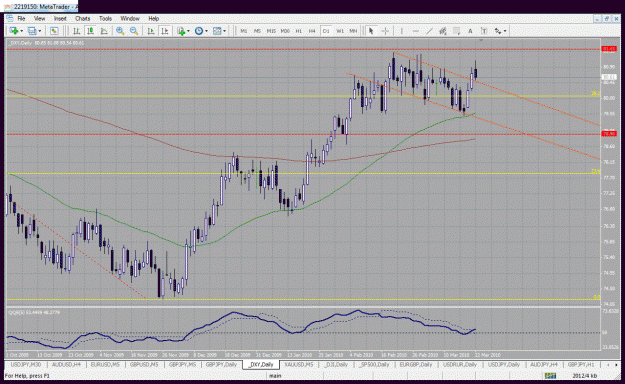This screenshot has height=384, width=625.
Task: Select the Trendline drawing tool
Action: [x=429, y=31]
